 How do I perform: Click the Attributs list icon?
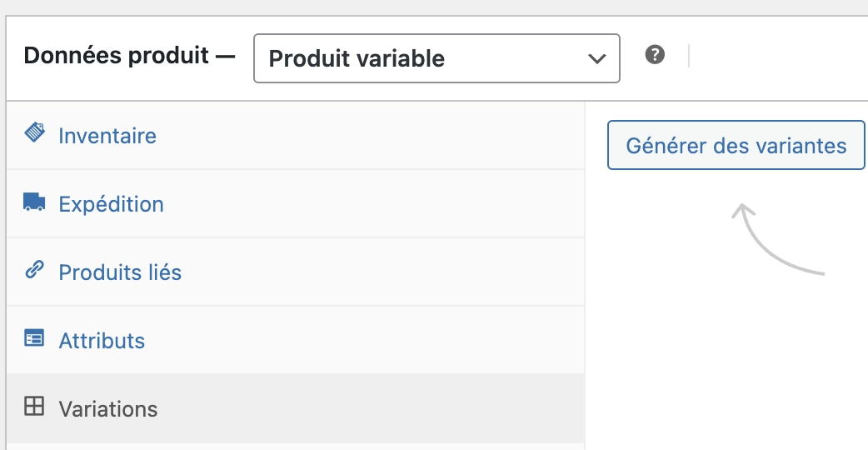click(x=34, y=339)
